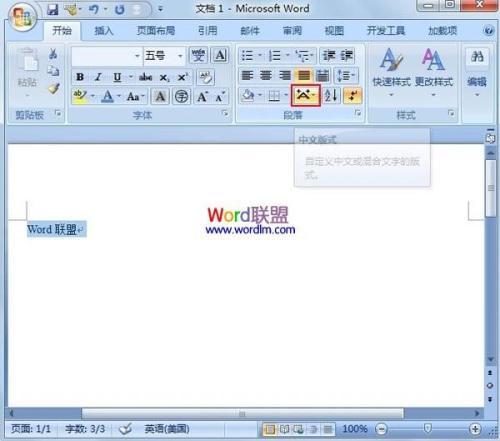Click the vertical scrollbar thumb
Screen dimensions: 500x441
pyautogui.click(x=490, y=188)
